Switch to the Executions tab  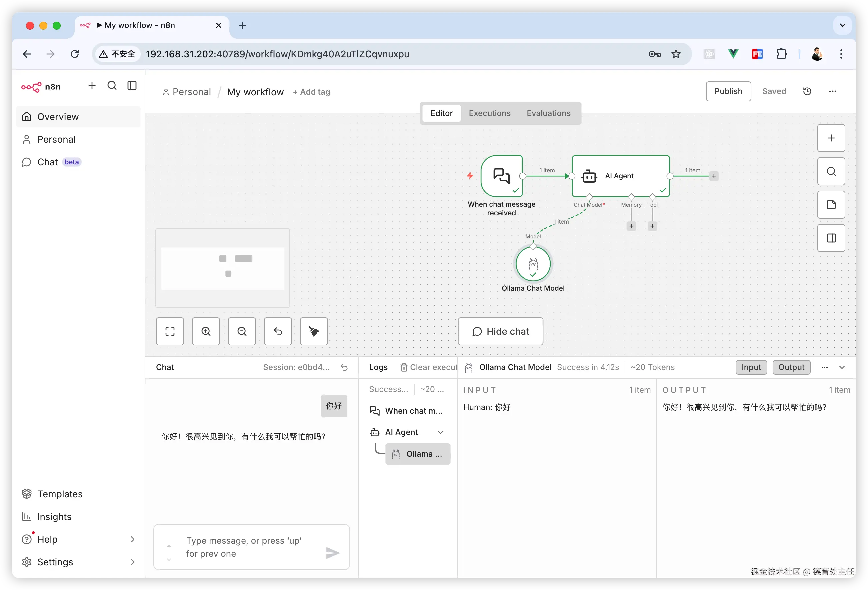pos(489,113)
